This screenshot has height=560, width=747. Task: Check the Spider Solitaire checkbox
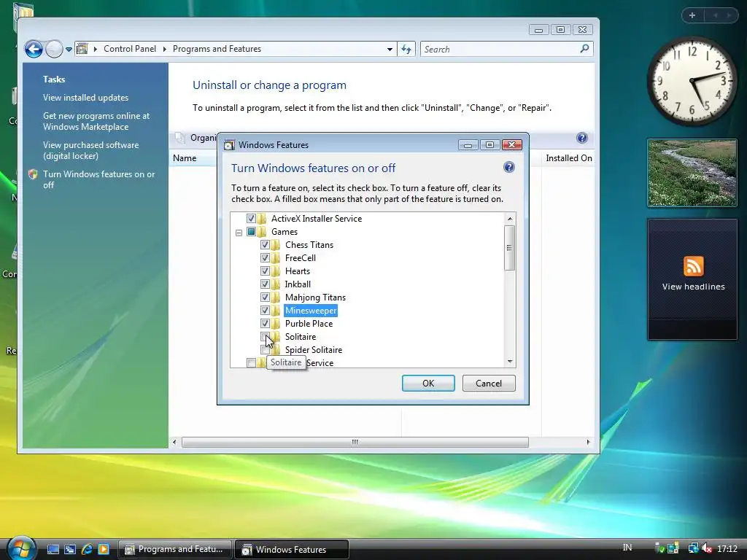(265, 350)
